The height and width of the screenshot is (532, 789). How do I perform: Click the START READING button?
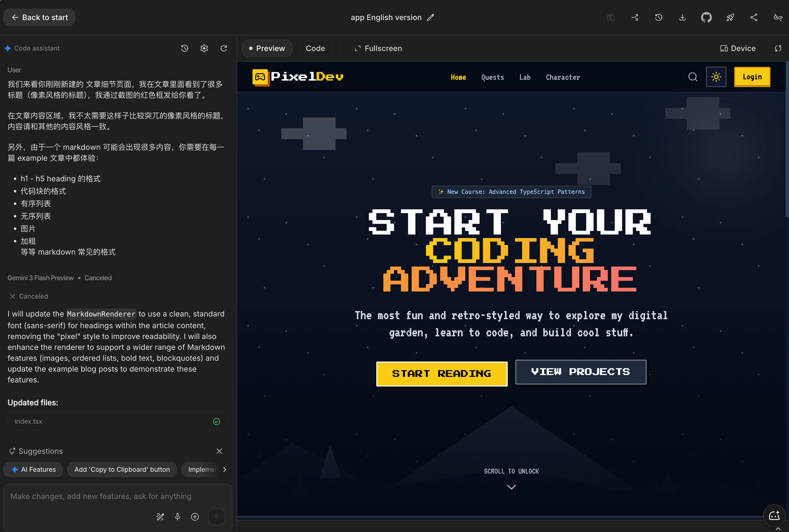442,373
